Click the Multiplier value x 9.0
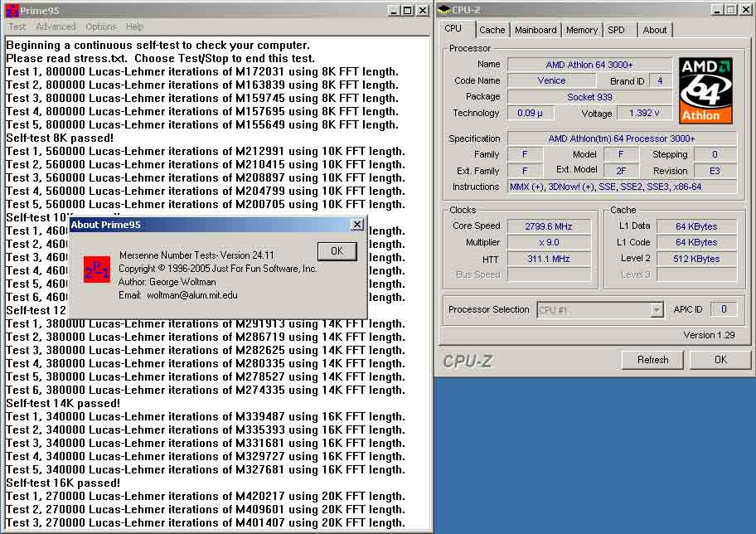This screenshot has width=756, height=534. (549, 242)
